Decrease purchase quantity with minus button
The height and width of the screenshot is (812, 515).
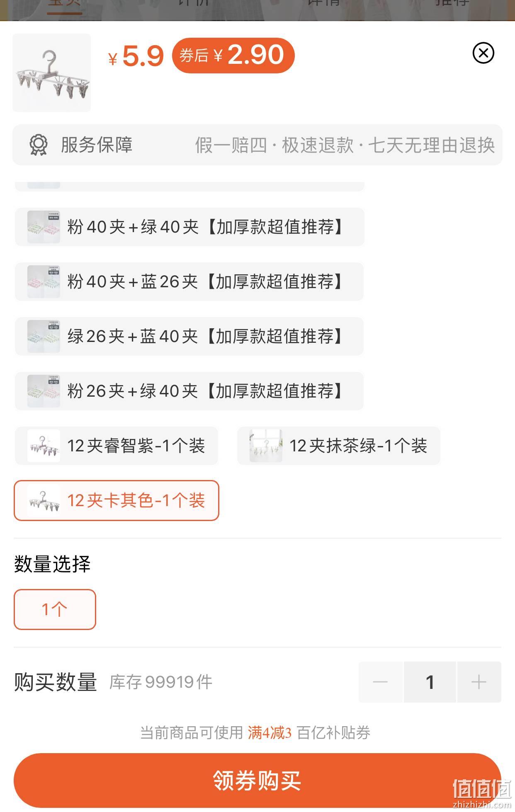[x=380, y=682]
